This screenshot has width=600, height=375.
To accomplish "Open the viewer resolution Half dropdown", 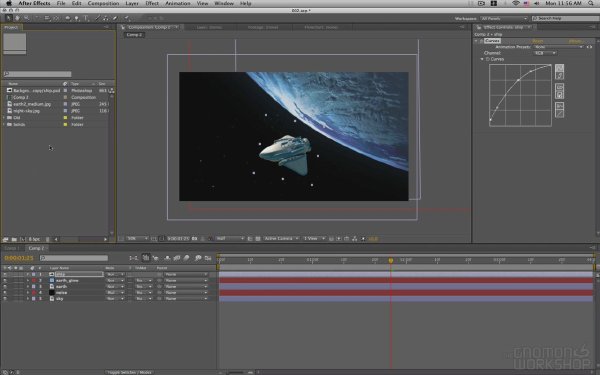I will (230, 239).
